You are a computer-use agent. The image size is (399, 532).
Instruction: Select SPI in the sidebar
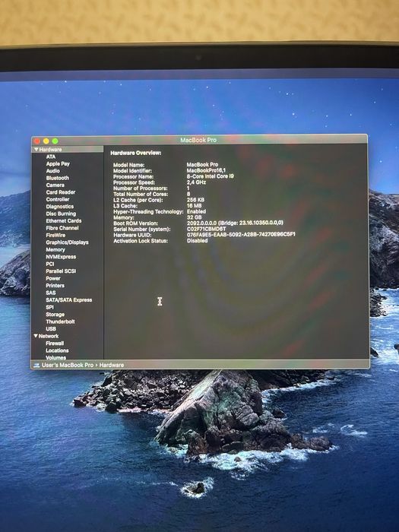pos(49,307)
